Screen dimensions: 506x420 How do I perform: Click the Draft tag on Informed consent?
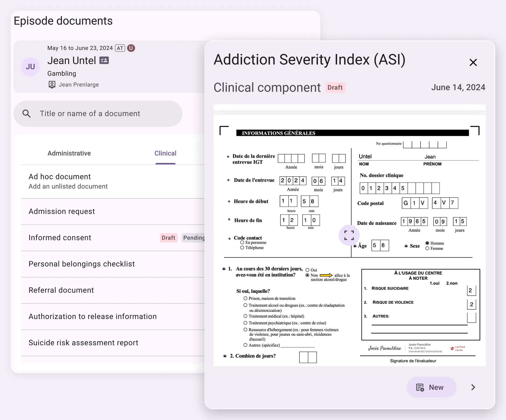coord(168,238)
